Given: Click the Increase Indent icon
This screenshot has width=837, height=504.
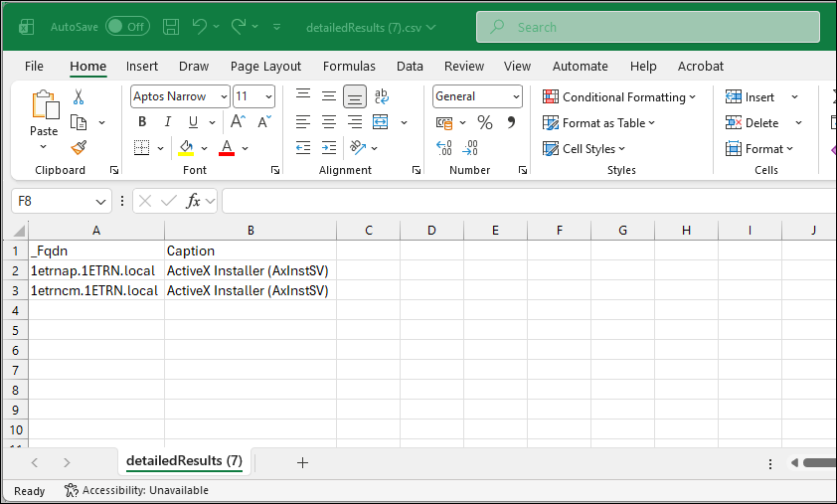Looking at the screenshot, I should 328,148.
